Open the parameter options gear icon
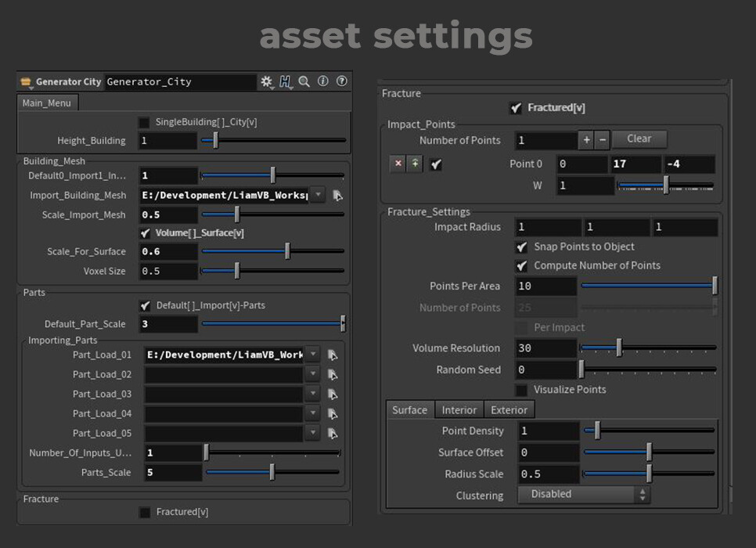The width and height of the screenshot is (756, 548). pos(266,81)
